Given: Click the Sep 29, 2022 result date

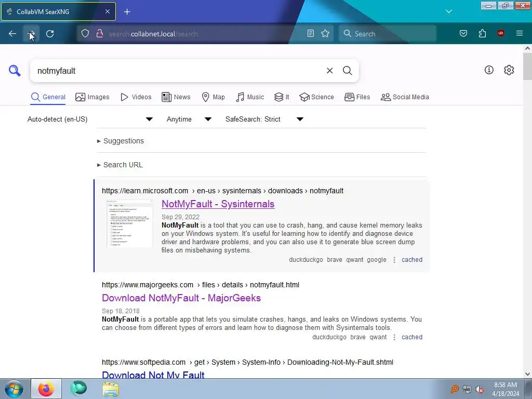Looking at the screenshot, I should tap(180, 217).
